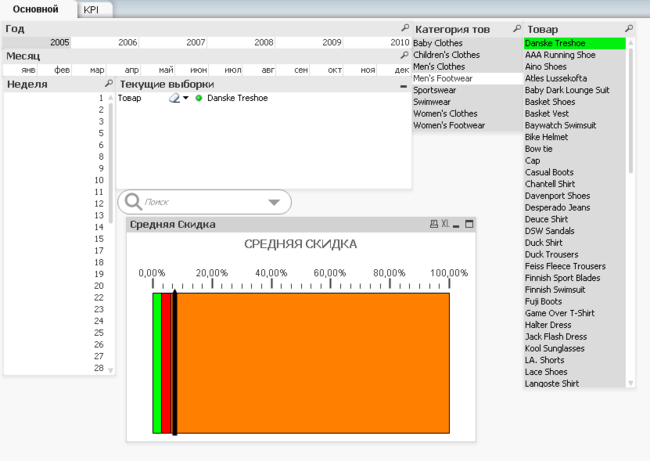Select year 2008 in Год list
The height and width of the screenshot is (461, 650).
264,42
